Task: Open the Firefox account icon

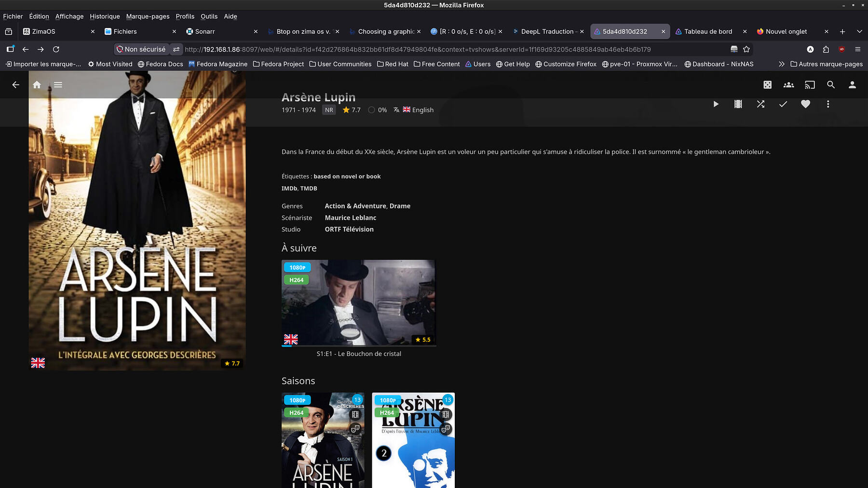Action: click(810, 49)
